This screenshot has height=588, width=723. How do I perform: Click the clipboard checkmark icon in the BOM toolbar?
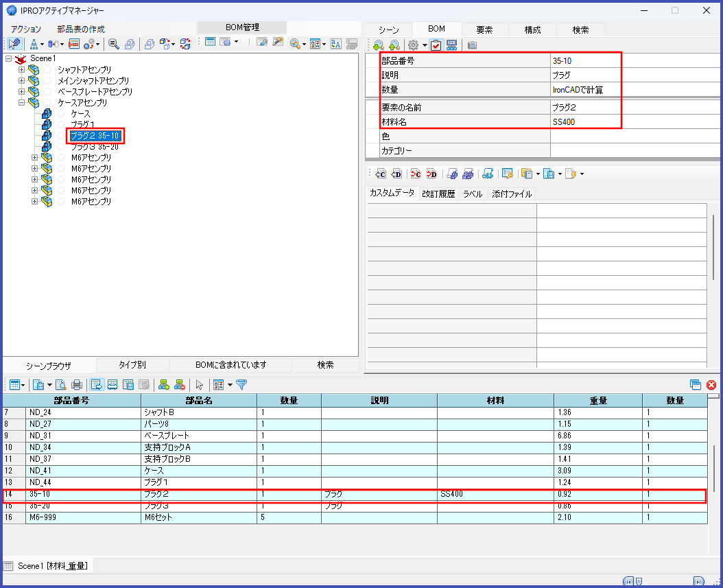click(x=436, y=45)
